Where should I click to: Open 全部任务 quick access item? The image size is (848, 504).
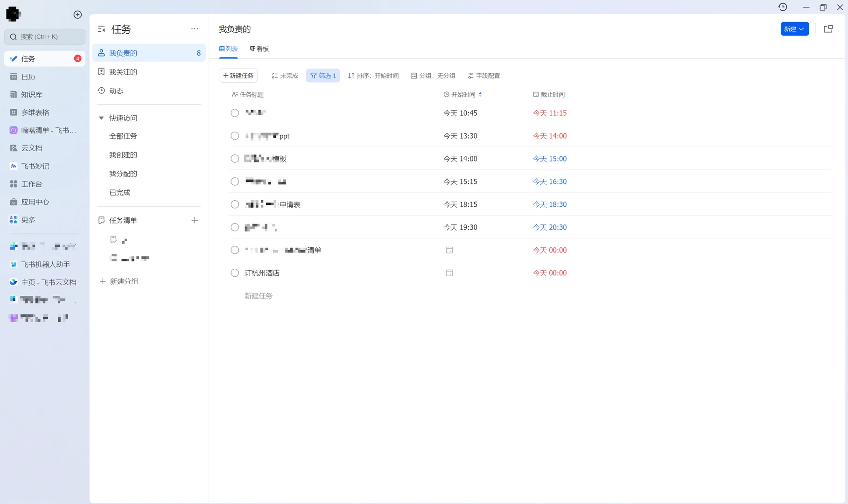[123, 136]
